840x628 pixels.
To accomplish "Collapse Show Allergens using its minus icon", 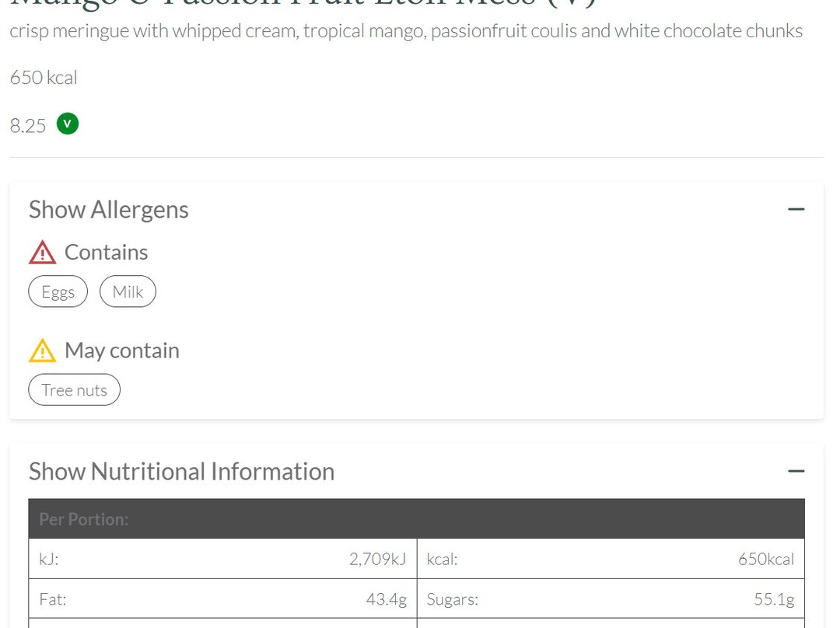I will tap(796, 209).
